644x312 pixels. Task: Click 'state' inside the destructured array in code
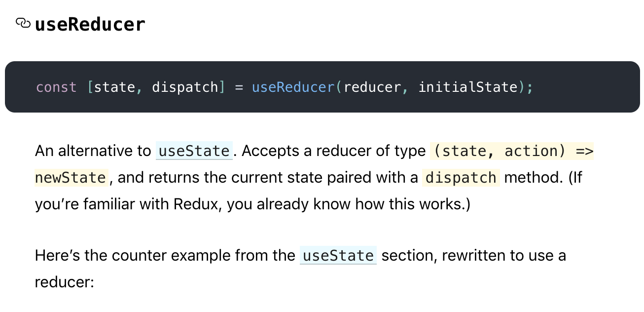coord(114,87)
